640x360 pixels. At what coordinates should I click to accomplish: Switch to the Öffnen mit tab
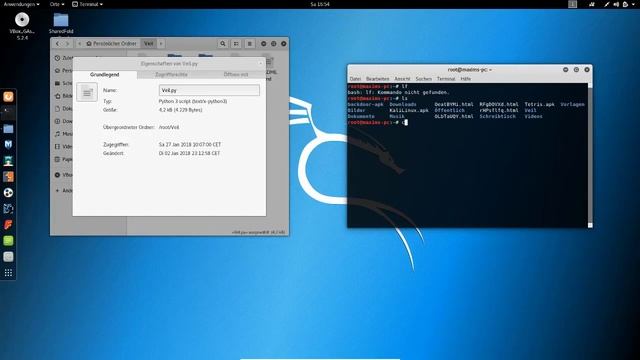pos(236,75)
